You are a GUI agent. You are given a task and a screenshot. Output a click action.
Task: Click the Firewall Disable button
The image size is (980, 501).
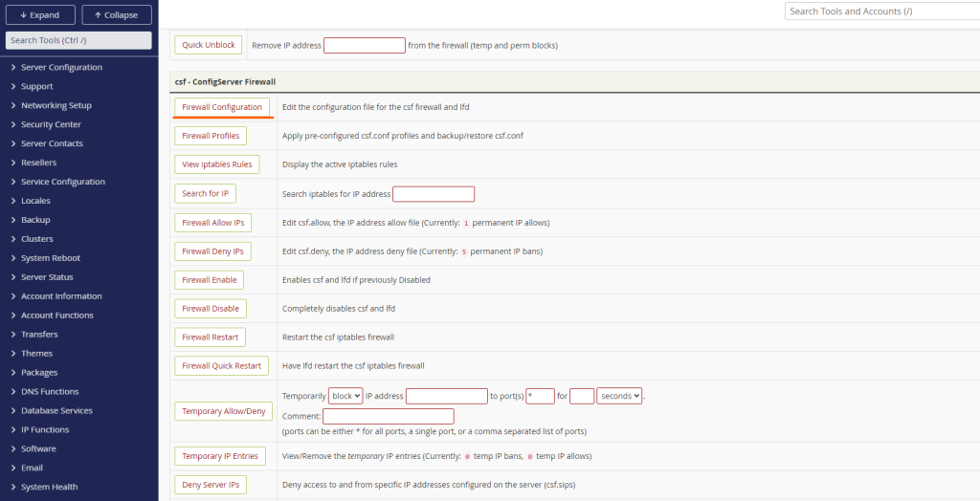[211, 309]
